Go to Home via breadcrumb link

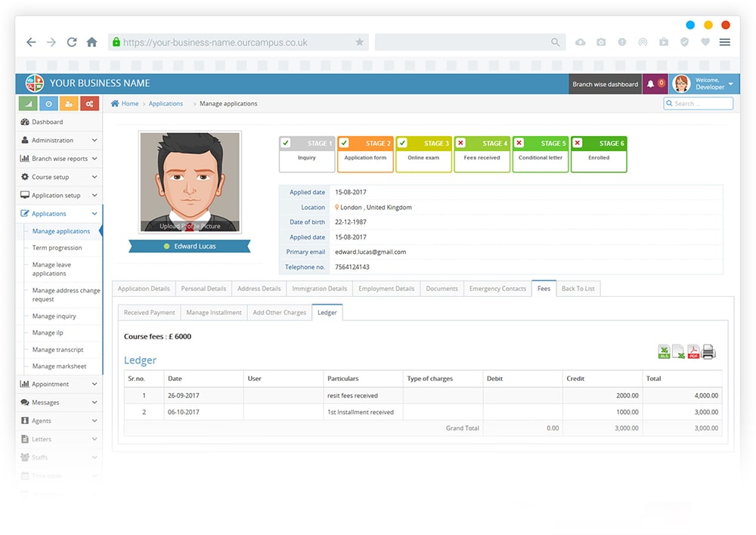[x=129, y=104]
